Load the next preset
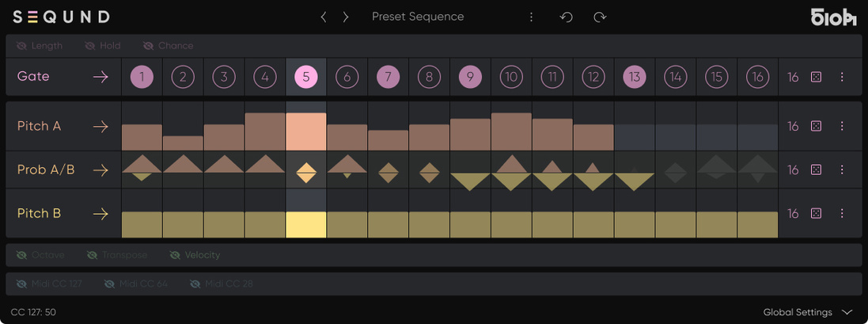868x324 pixels. (x=346, y=17)
